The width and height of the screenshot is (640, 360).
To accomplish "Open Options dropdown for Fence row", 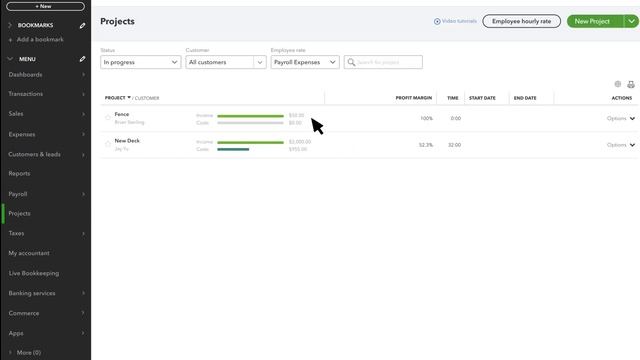I will click(621, 118).
